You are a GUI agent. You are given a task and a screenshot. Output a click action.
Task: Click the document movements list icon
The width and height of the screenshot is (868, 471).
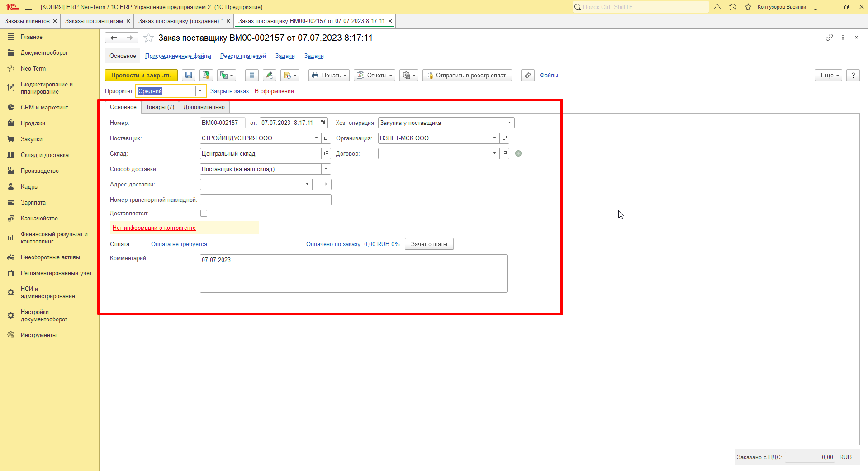(x=252, y=76)
